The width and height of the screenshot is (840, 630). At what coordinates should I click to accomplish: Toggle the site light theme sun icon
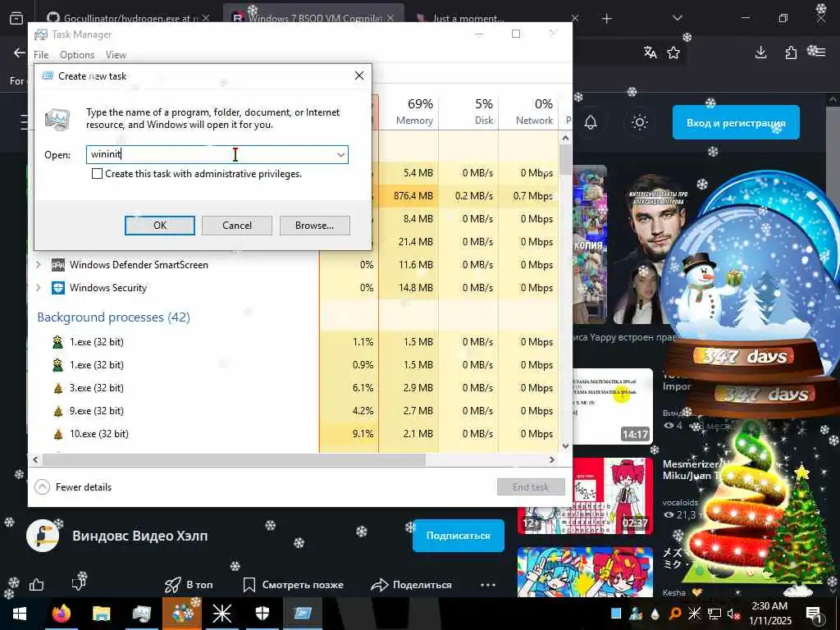point(639,122)
